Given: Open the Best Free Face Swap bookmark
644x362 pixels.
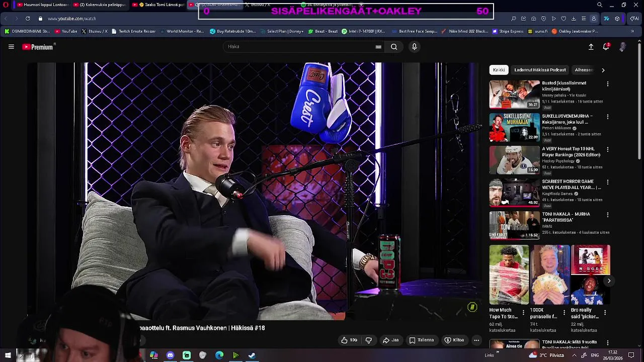Looking at the screenshot, I should (x=414, y=31).
